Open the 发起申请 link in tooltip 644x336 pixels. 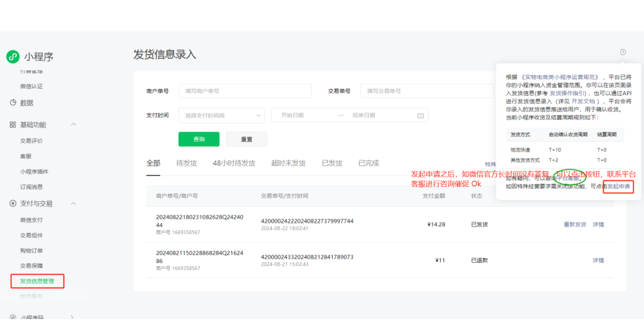click(x=618, y=187)
